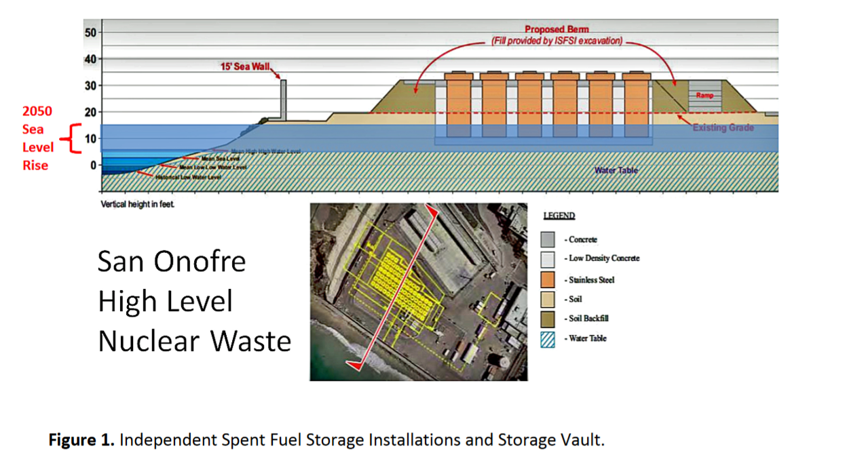Click the gray sea wall structure in diagram
Viewport: 868px width, 457px height.
click(284, 99)
